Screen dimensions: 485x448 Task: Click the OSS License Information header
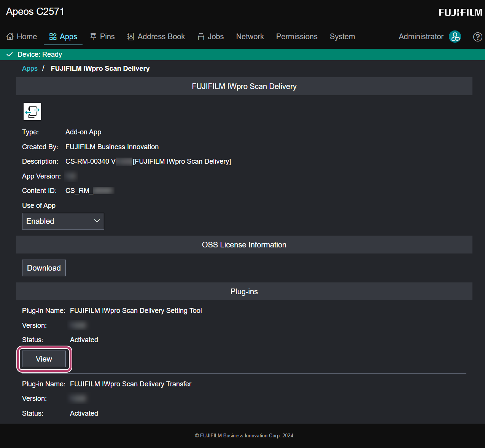coord(244,245)
